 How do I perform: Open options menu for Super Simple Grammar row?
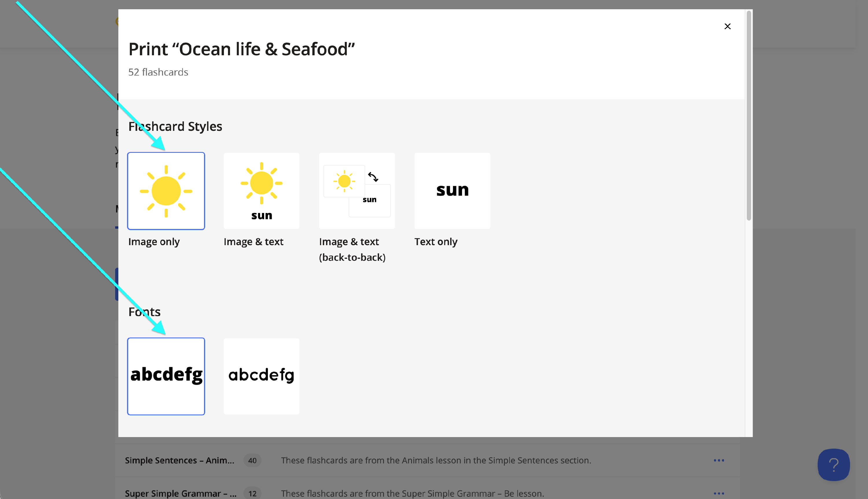[x=719, y=493]
